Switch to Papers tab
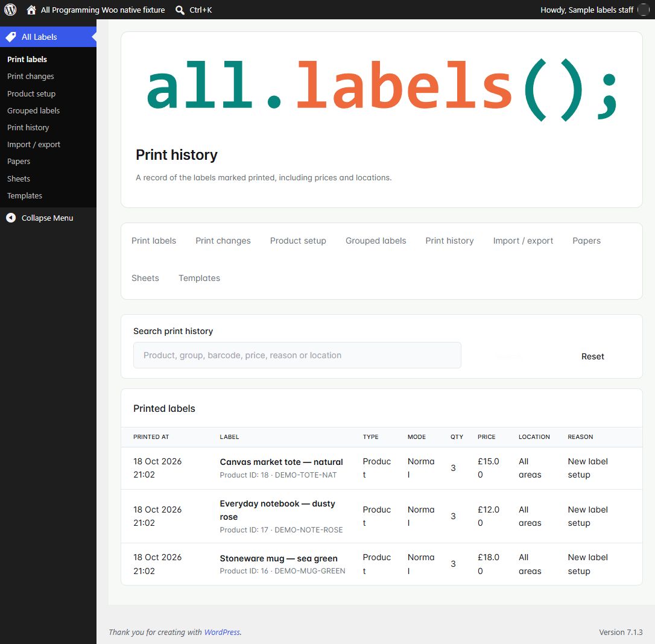The image size is (655, 644). [x=586, y=241]
